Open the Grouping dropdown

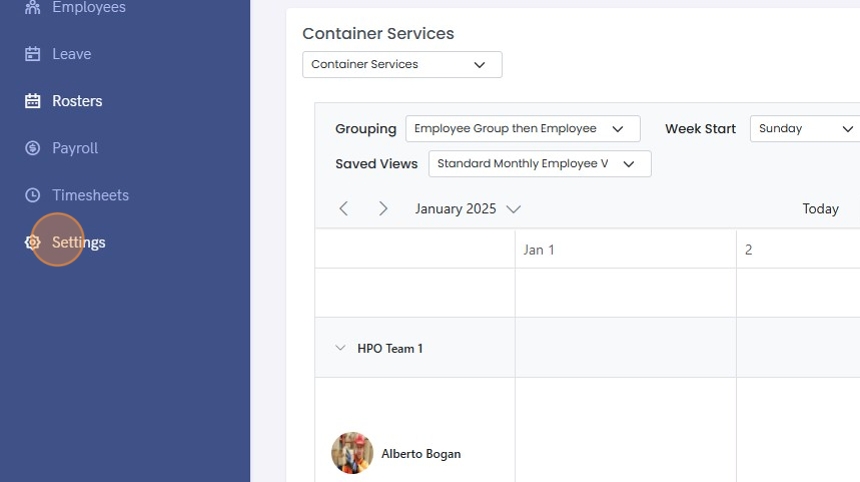click(522, 129)
